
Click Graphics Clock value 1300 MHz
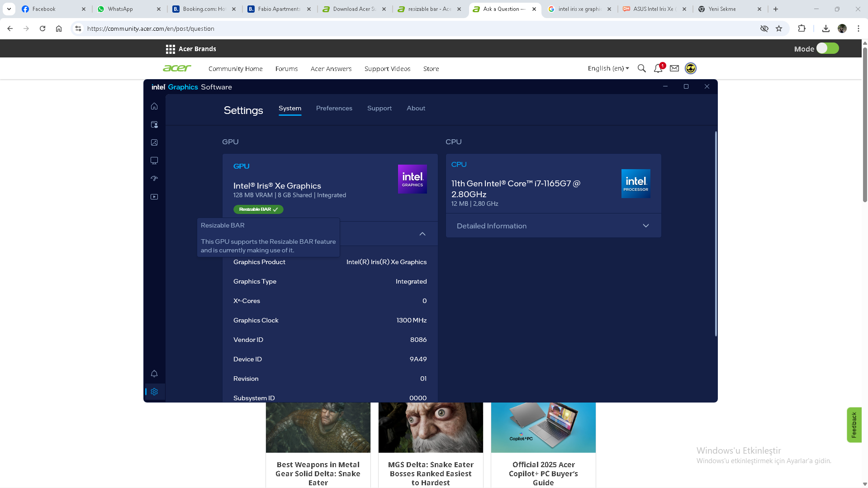[412, 320]
